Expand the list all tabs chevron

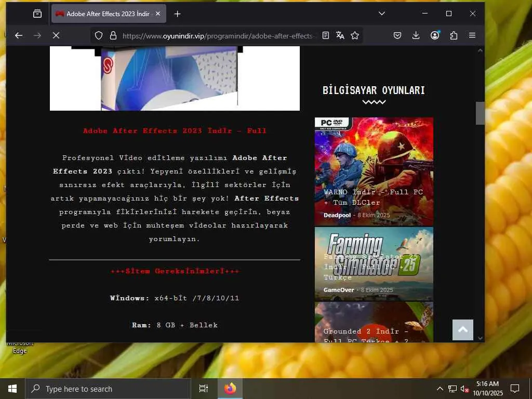click(382, 14)
